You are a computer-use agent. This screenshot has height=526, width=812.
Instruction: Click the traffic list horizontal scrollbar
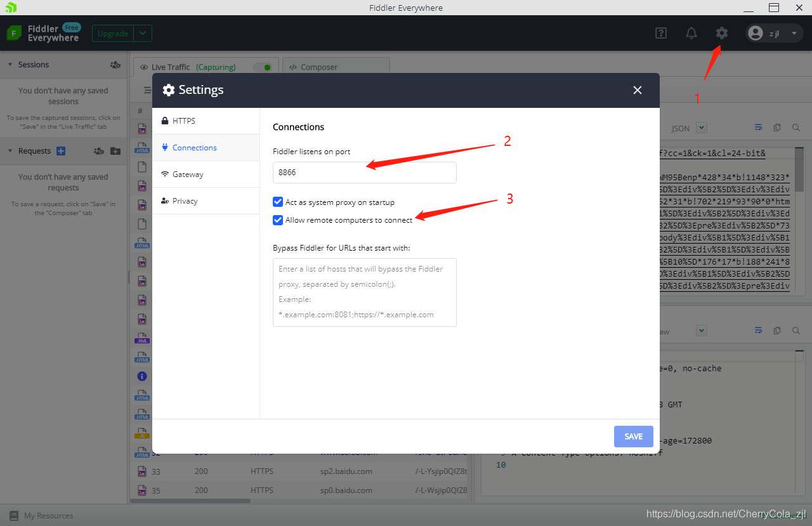click(190, 501)
